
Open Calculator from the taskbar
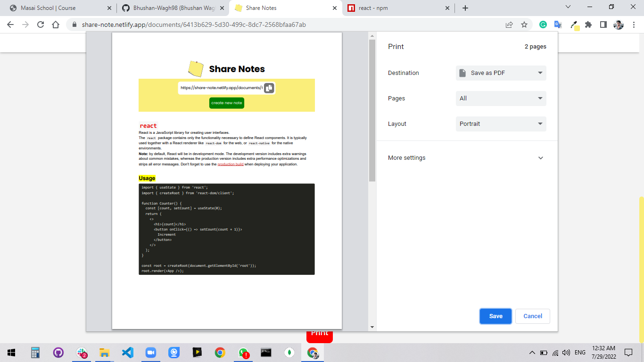click(x=35, y=352)
